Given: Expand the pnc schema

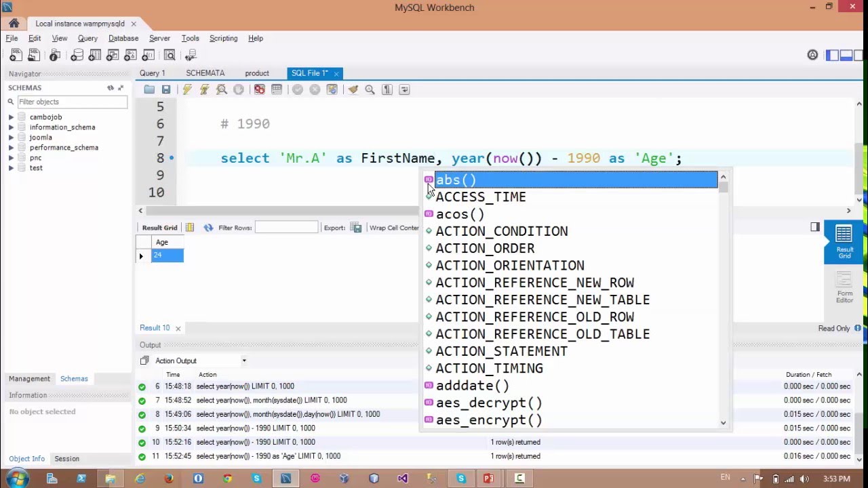Looking at the screenshot, I should tap(11, 158).
